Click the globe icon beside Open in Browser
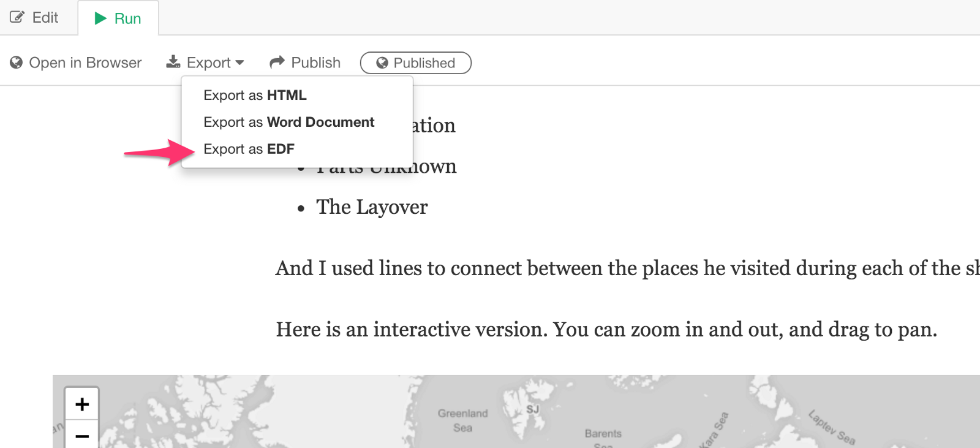980x448 pixels. (x=17, y=63)
